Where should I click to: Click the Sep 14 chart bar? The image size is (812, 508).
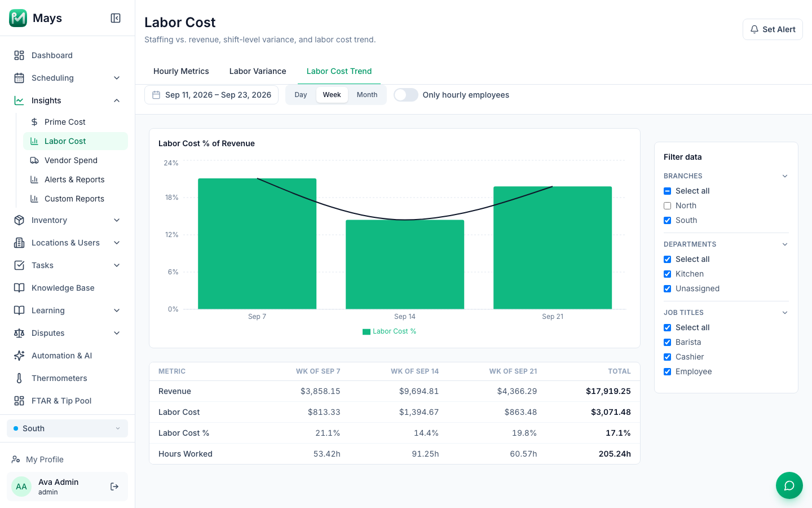pyautogui.click(x=405, y=264)
